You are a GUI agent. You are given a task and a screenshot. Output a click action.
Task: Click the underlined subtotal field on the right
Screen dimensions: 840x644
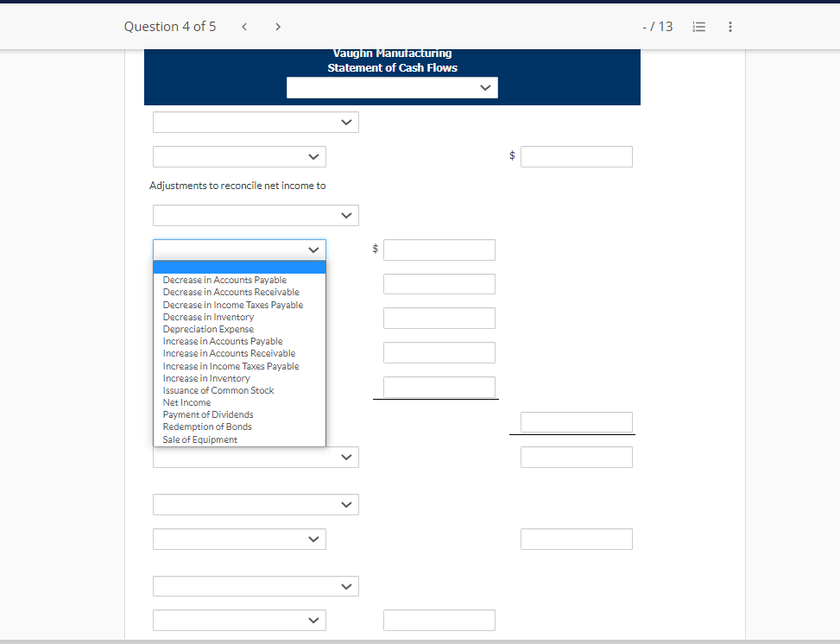click(x=576, y=422)
